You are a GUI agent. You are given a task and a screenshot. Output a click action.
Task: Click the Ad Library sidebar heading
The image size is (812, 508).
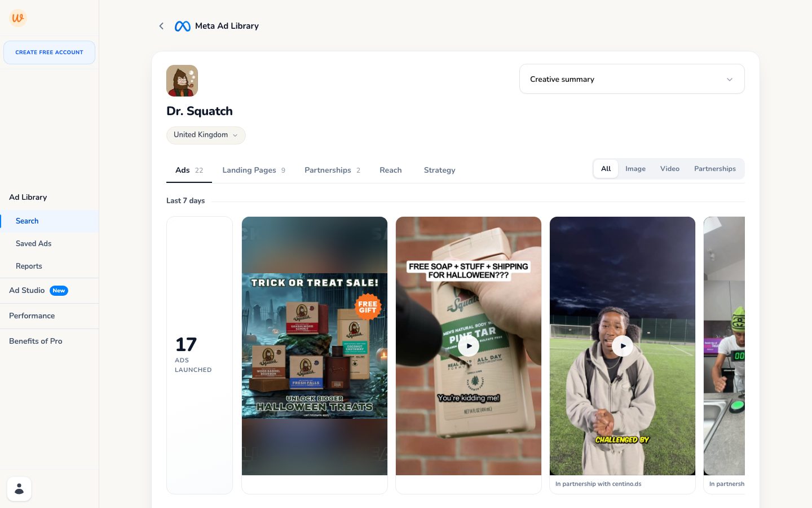click(28, 197)
